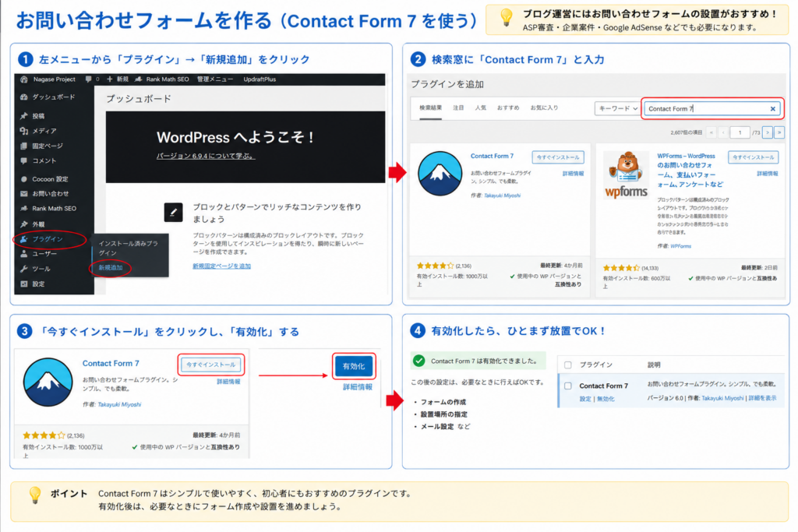Switch to the 人気 tab
798x532 pixels.
pyautogui.click(x=480, y=107)
